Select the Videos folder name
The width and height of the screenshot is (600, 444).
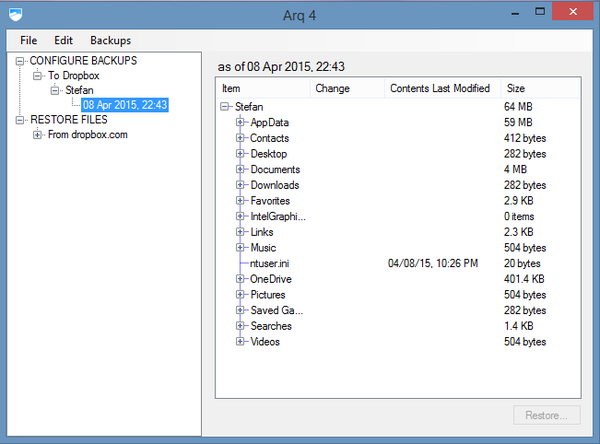265,342
